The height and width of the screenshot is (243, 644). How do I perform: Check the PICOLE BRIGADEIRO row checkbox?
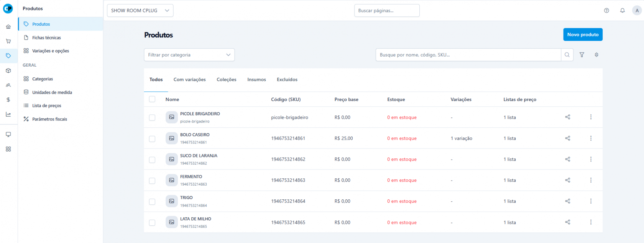(x=152, y=117)
